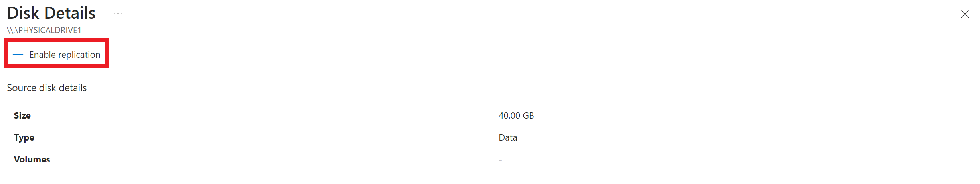Click the Enable replication button label
This screenshot has width=980, height=184.
(65, 55)
